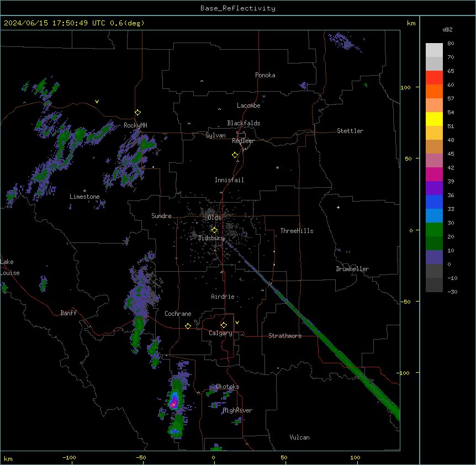Click the Didsbury town label
The width and height of the screenshot is (476, 465).
coord(211,238)
